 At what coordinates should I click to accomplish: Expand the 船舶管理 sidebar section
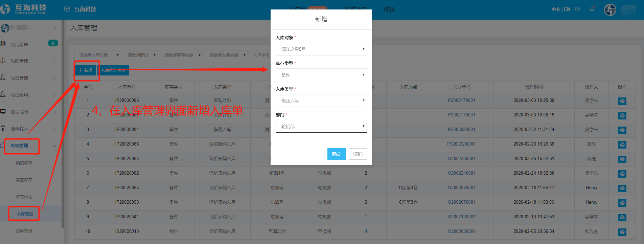click(x=54, y=61)
